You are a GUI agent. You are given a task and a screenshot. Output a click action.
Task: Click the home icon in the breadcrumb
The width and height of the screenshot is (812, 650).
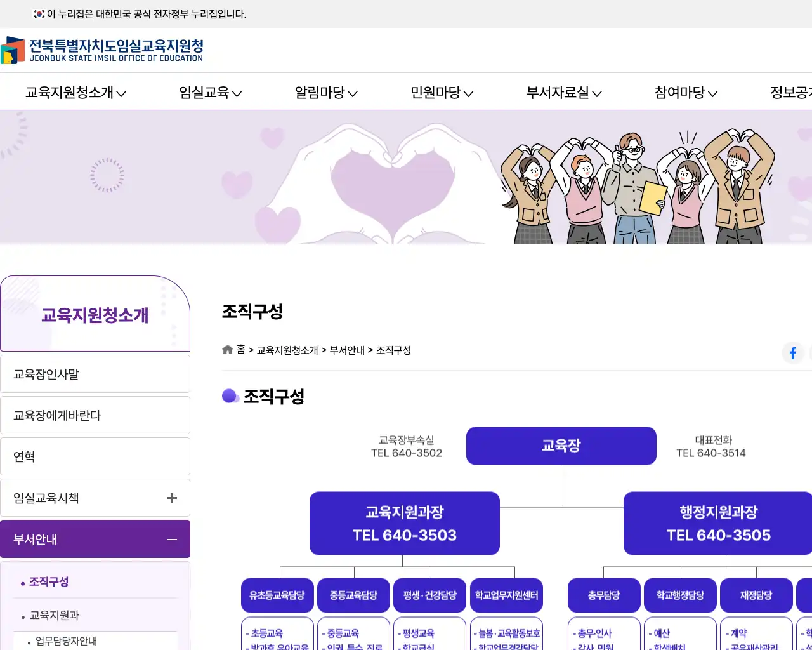click(x=227, y=349)
